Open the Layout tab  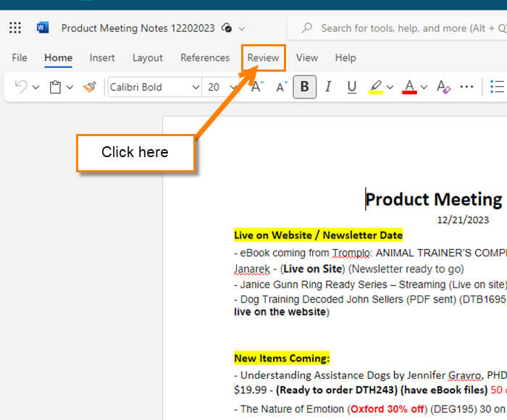click(x=148, y=58)
